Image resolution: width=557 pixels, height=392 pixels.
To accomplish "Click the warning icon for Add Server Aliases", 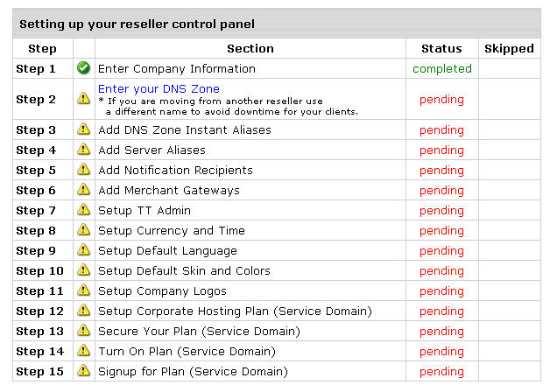I will click(83, 149).
